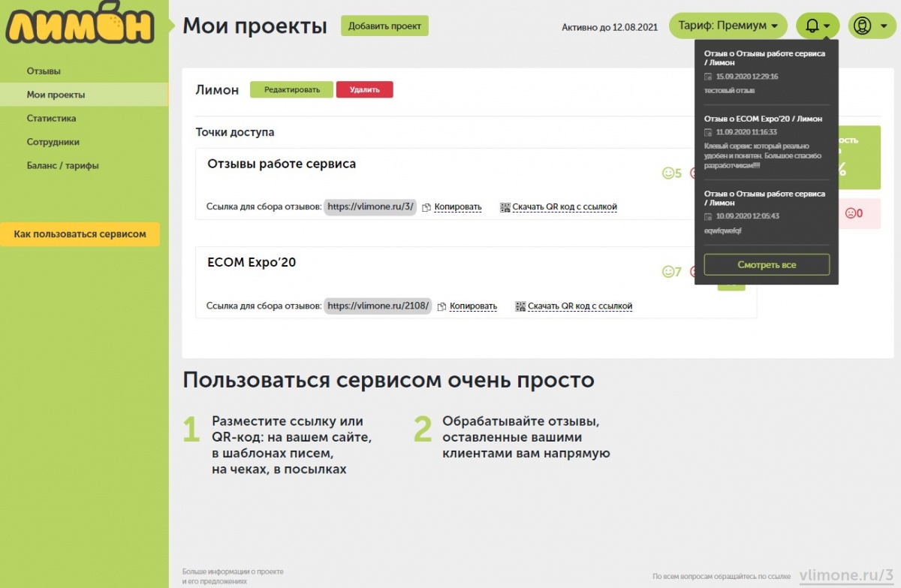
Task: Open Статистика in sidebar
Action: pos(51,119)
